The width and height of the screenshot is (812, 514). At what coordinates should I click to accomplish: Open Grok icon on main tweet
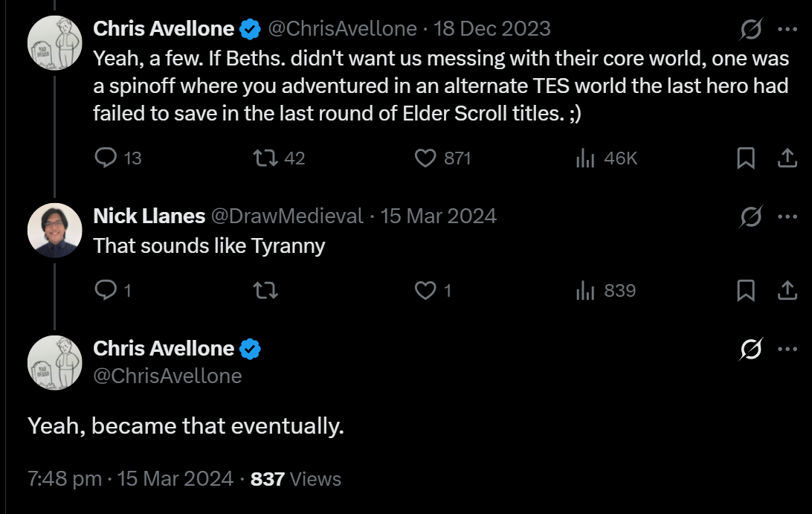(x=751, y=349)
